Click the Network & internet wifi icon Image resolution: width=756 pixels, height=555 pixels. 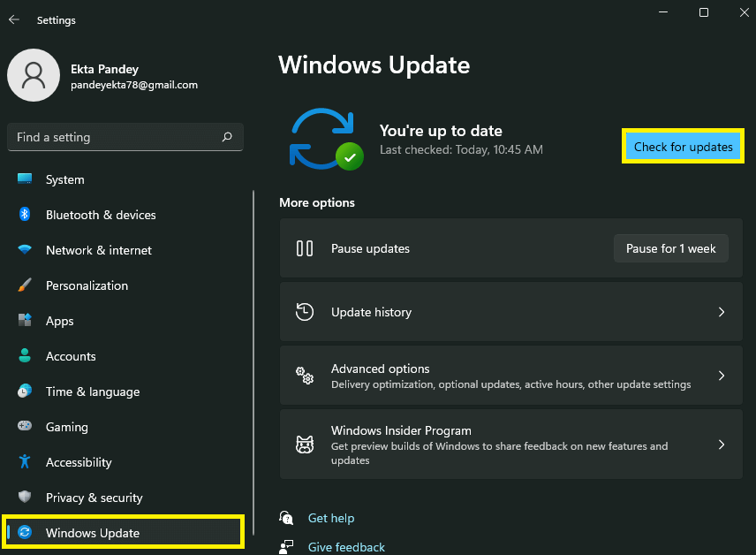[x=25, y=250]
